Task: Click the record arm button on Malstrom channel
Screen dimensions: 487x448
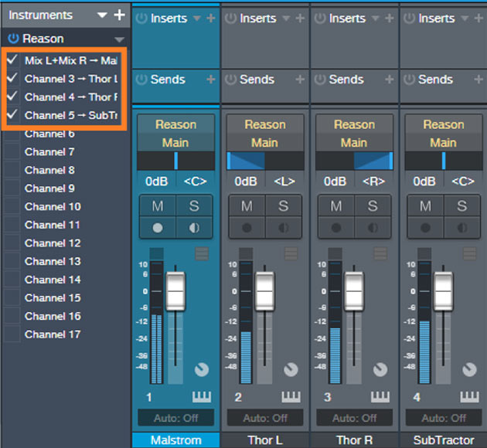Action: (158, 229)
